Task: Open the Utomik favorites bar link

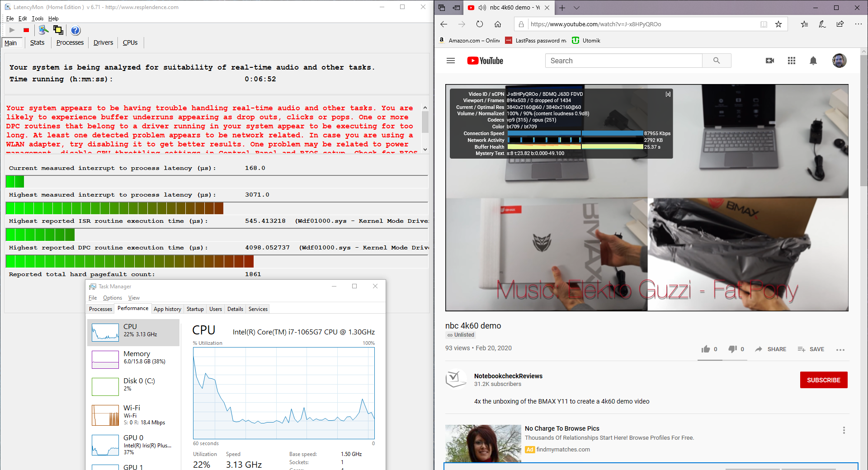Action: point(586,41)
